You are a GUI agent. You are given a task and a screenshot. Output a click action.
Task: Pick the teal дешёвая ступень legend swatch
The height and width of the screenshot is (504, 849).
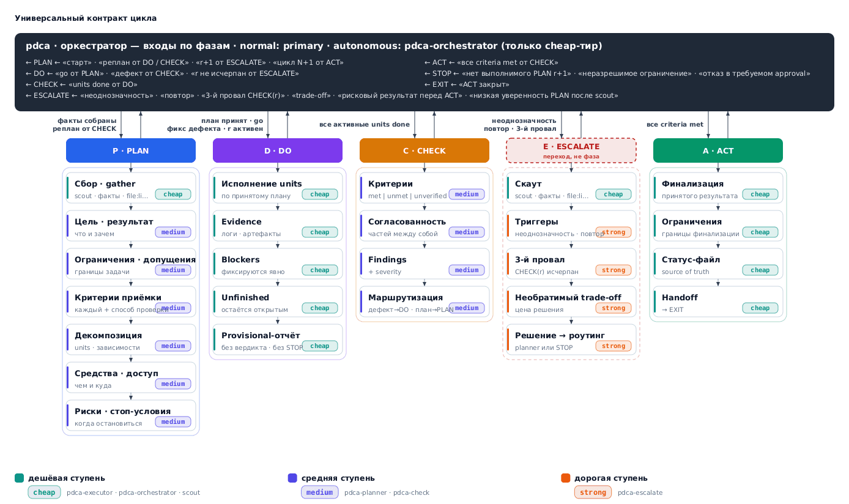point(19,478)
